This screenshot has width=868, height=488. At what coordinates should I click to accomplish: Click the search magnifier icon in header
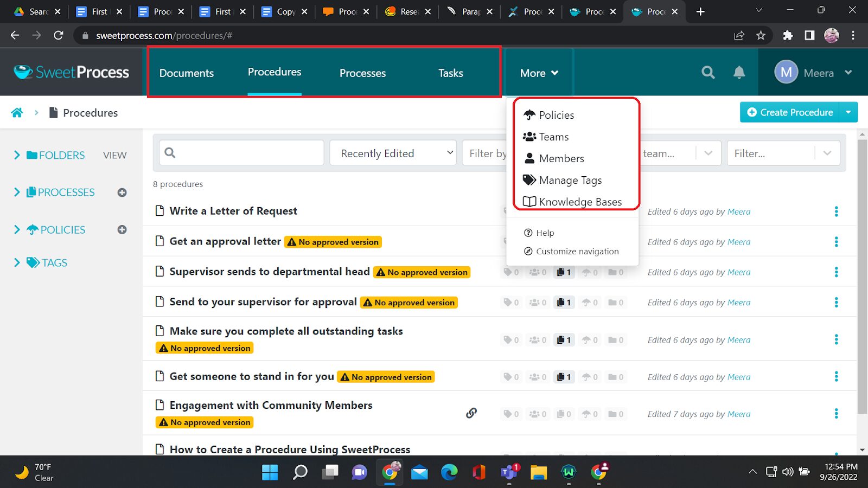click(708, 73)
